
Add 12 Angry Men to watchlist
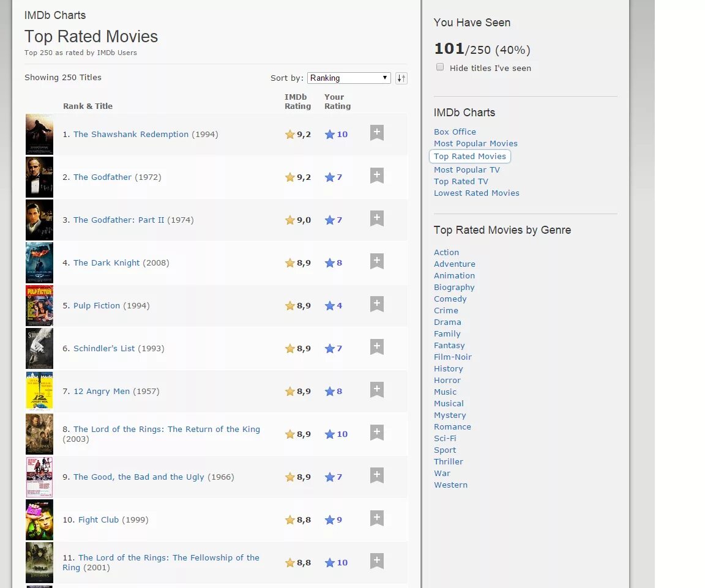377,389
